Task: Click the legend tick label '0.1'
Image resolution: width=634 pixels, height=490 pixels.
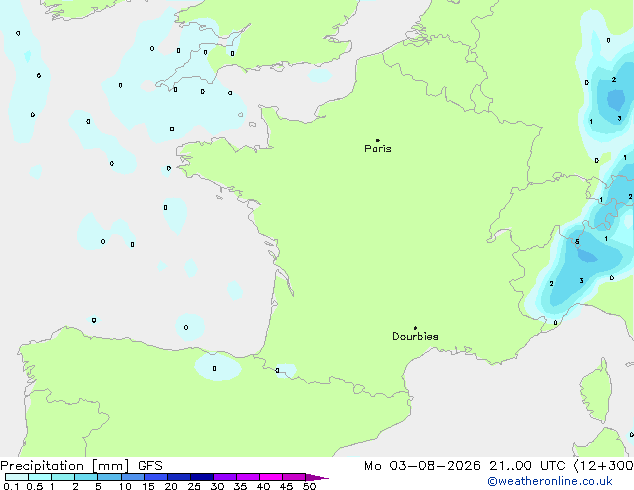Action: point(11,486)
